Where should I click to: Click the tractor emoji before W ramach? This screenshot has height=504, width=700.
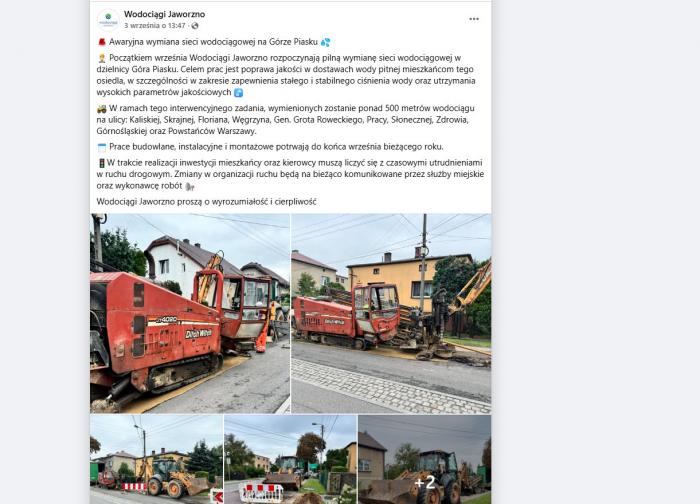coord(102,108)
